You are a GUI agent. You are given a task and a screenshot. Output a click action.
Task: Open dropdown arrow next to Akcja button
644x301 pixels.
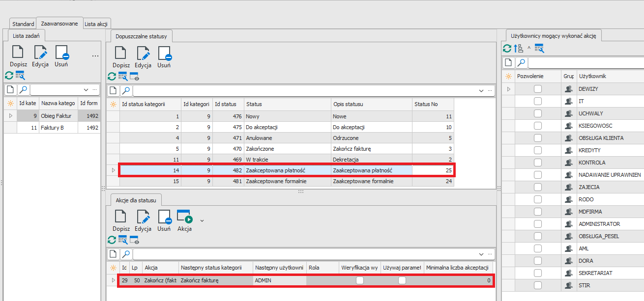pyautogui.click(x=202, y=221)
